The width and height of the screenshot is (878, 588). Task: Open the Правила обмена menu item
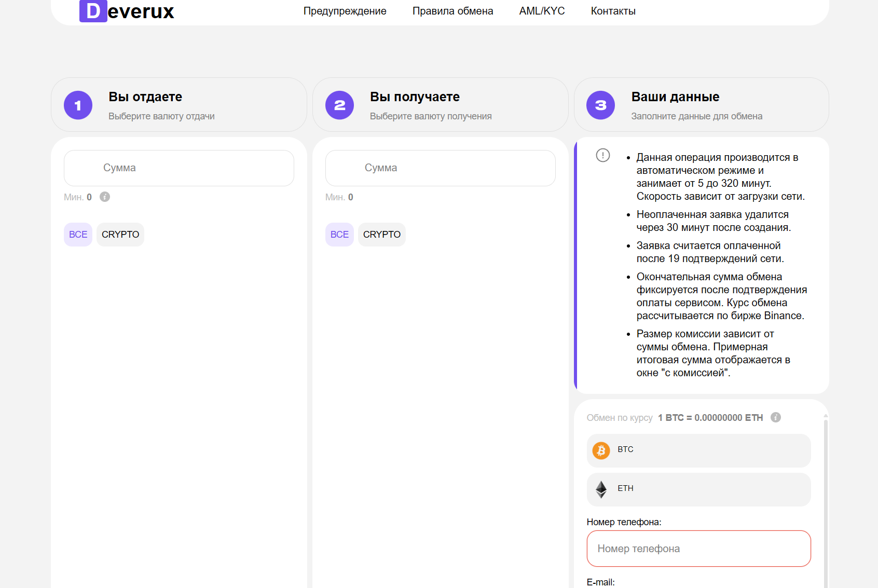(452, 10)
